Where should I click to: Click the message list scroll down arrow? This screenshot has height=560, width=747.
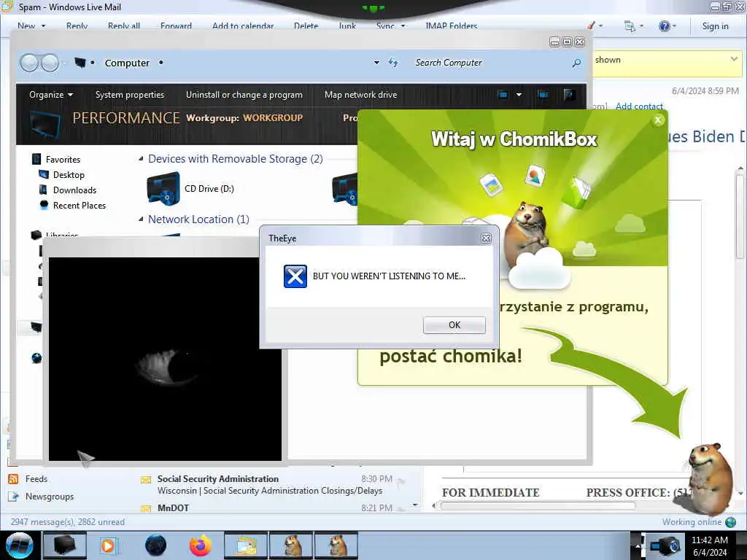[x=415, y=505]
